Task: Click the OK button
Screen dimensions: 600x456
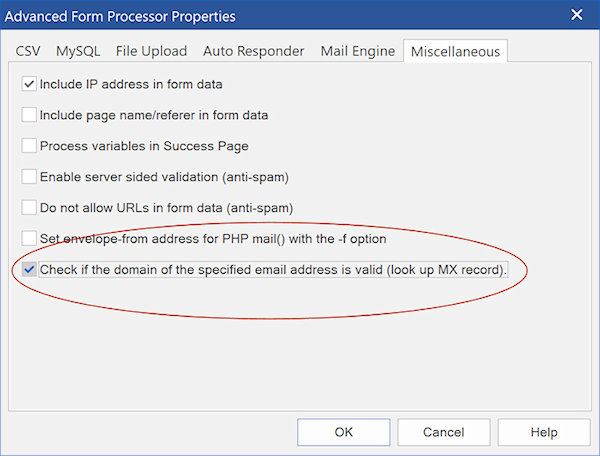Action: [x=344, y=432]
